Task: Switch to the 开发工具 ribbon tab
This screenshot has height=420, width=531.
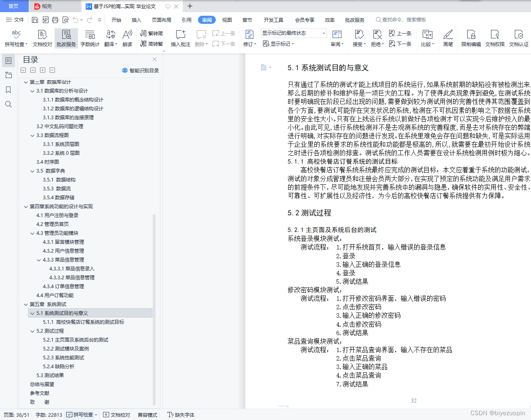Action: (274, 20)
